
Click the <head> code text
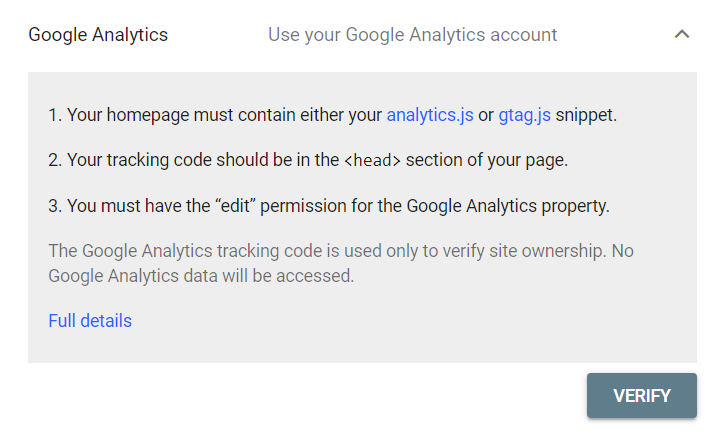(372, 160)
